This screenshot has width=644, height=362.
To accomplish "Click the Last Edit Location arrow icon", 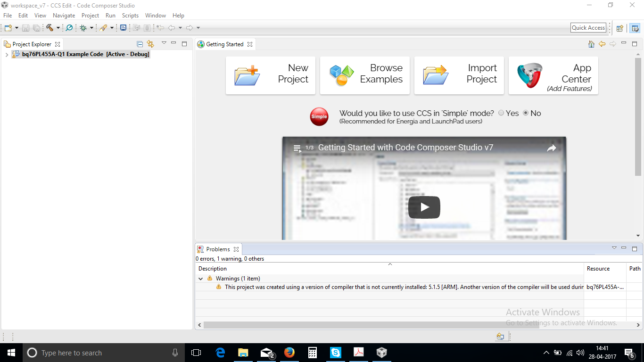I will 160,28.
